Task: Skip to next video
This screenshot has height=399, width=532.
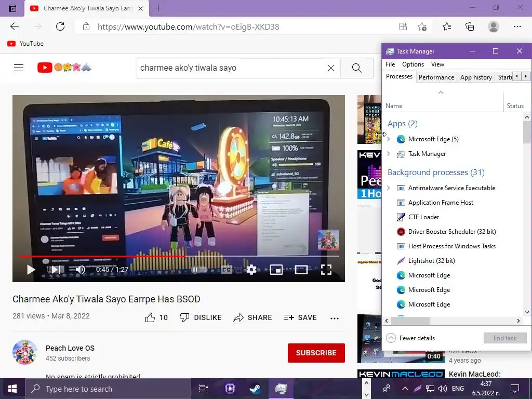Action: pos(56,270)
